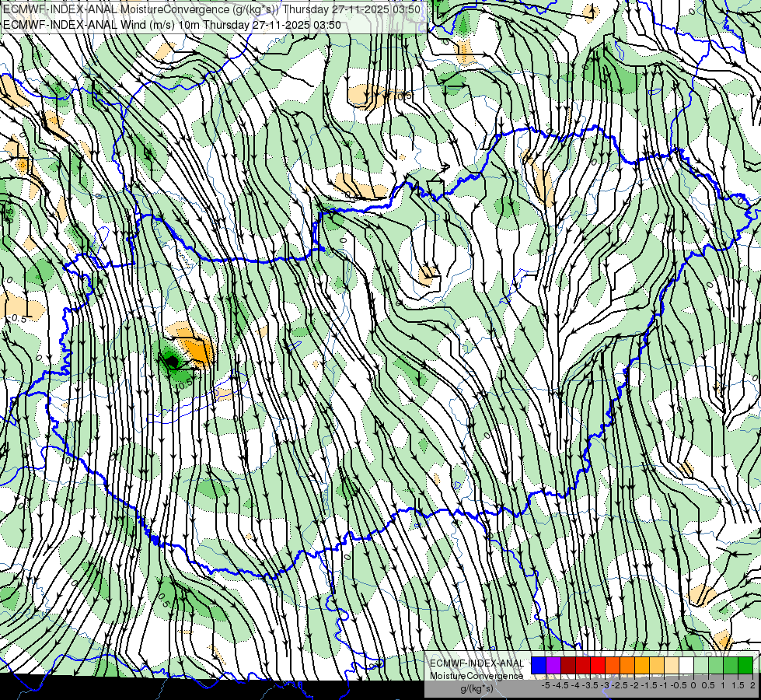Click the 2 tick label at colorbar end
The image size is (761, 700).
[x=752, y=685]
